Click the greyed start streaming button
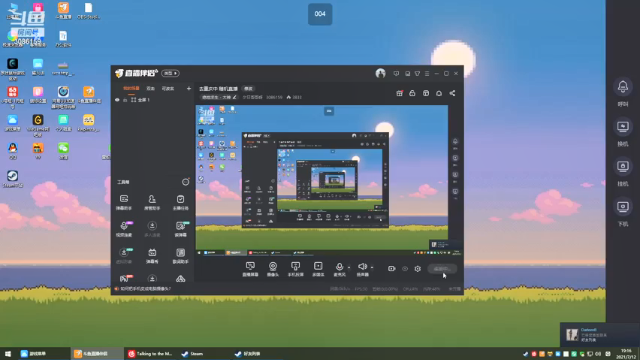The height and width of the screenshot is (360, 640). pyautogui.click(x=442, y=269)
